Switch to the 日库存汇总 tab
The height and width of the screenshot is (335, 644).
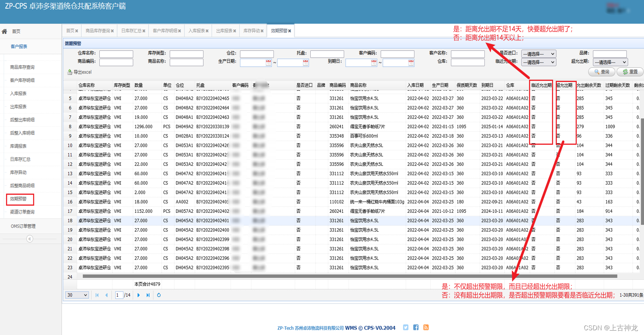(131, 31)
